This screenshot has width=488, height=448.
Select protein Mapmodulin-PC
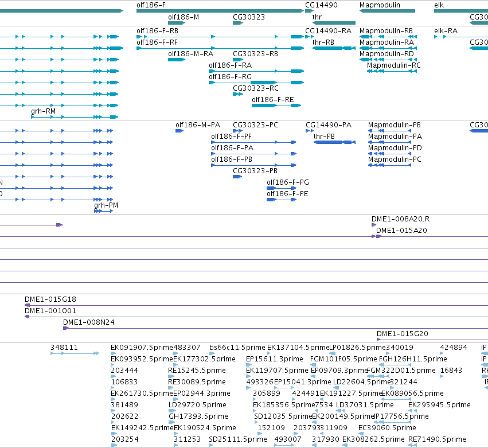click(395, 159)
